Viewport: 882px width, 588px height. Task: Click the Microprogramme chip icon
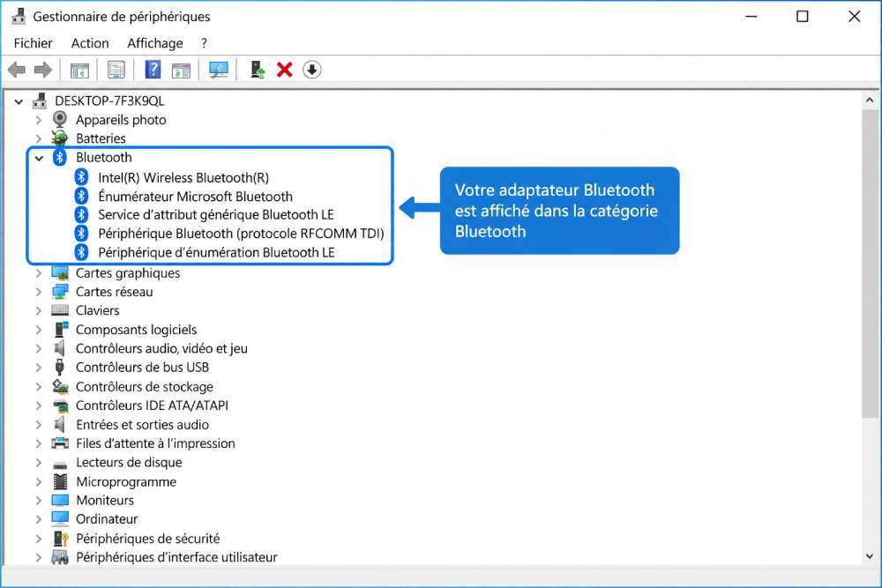point(60,481)
